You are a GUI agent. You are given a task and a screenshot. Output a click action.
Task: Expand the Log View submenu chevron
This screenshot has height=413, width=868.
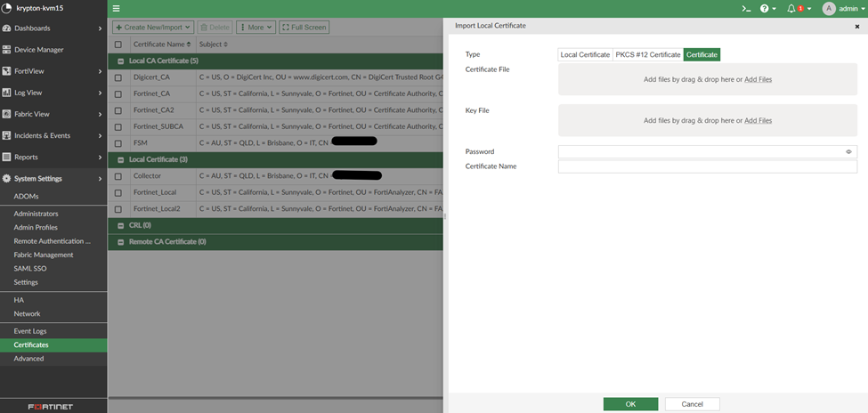tap(101, 93)
